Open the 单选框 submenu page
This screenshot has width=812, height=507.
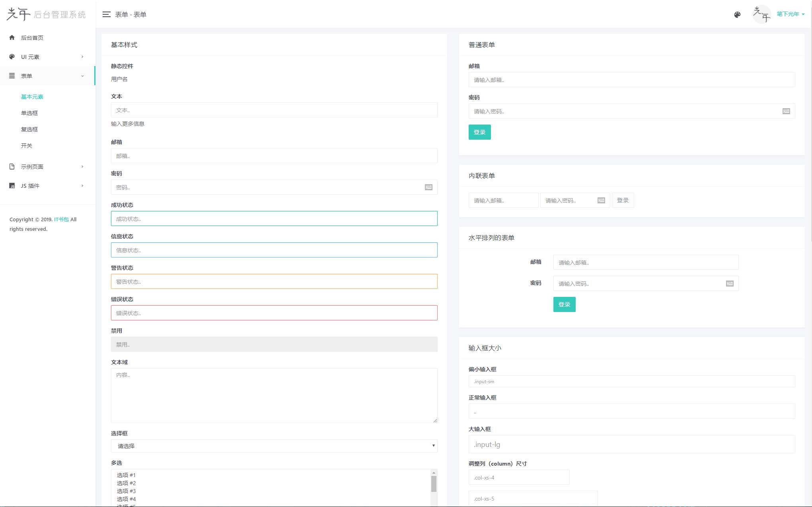pyautogui.click(x=29, y=113)
